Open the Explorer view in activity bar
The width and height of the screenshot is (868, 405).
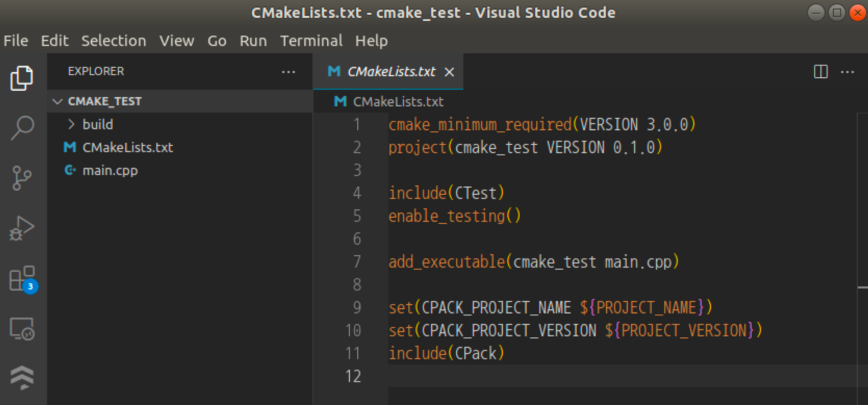(22, 78)
